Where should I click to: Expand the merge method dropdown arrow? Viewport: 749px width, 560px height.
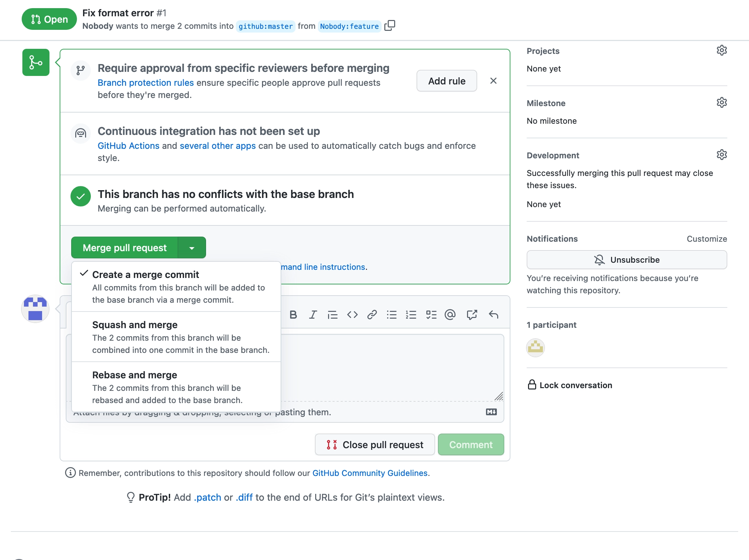click(x=192, y=248)
